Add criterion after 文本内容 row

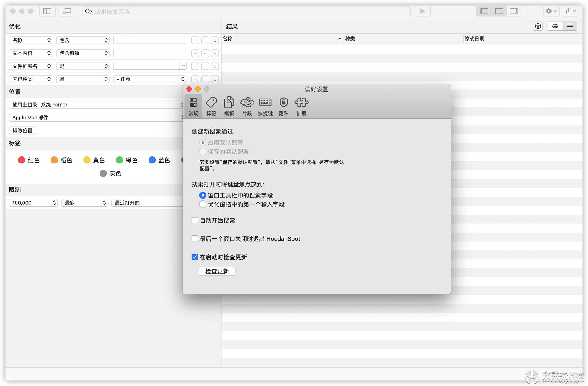click(205, 53)
